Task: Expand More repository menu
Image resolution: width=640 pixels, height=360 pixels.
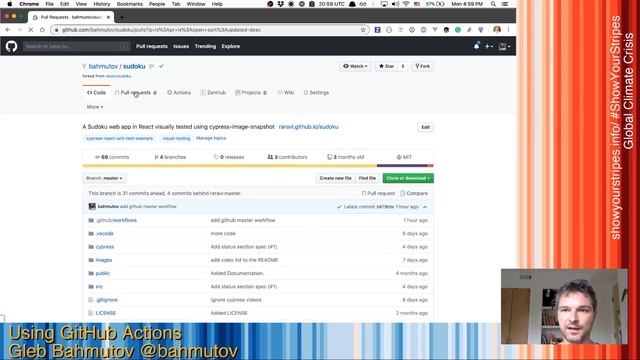Action: [x=95, y=107]
